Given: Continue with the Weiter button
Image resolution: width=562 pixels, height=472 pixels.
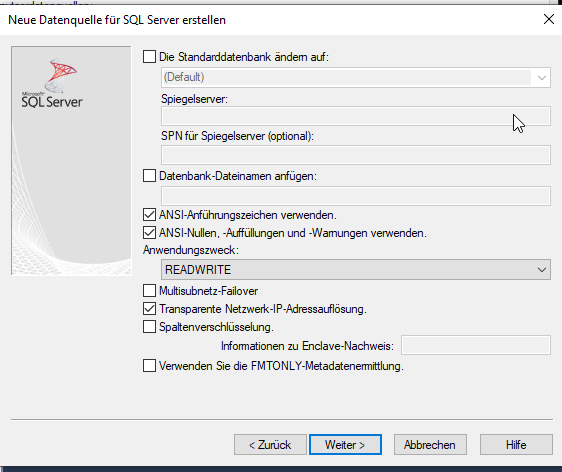Looking at the screenshot, I should point(345,445).
